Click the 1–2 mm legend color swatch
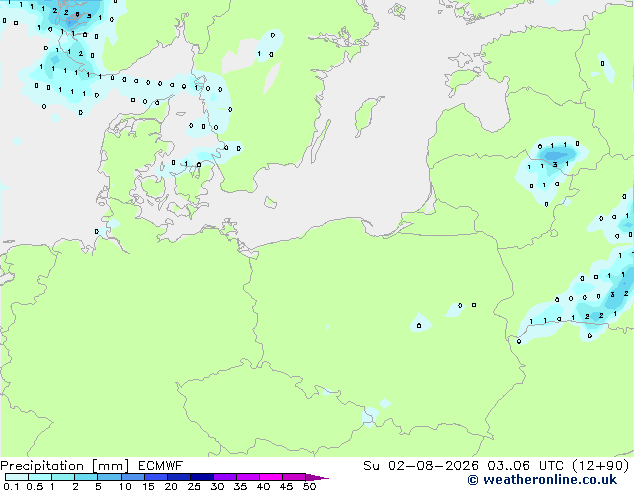 point(63,477)
